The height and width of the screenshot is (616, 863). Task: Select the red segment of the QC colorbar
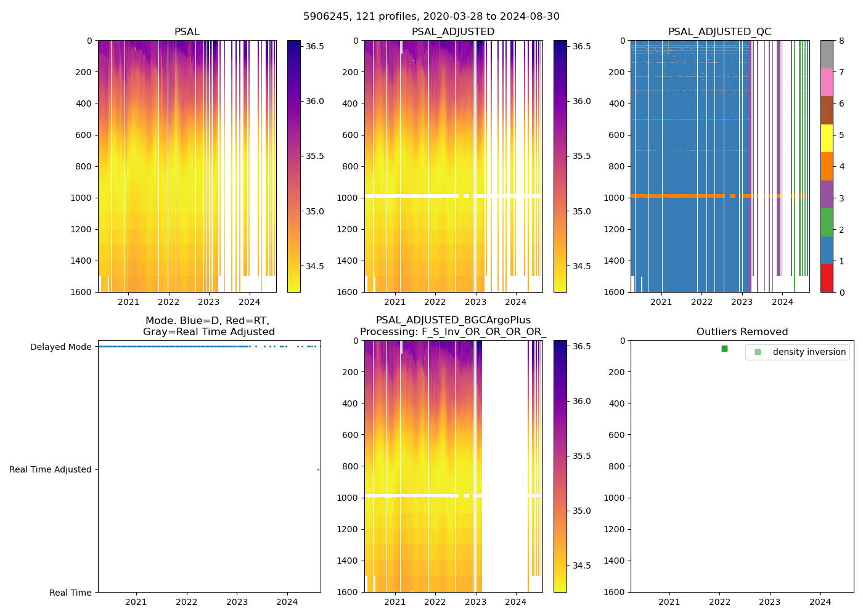pyautogui.click(x=827, y=278)
